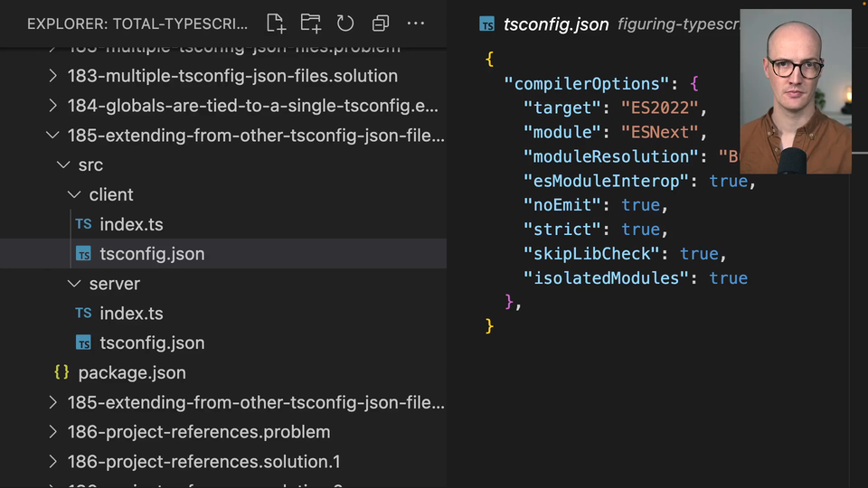868x488 pixels.
Task: Select tsconfig.json under the client folder
Action: pyautogui.click(x=152, y=254)
